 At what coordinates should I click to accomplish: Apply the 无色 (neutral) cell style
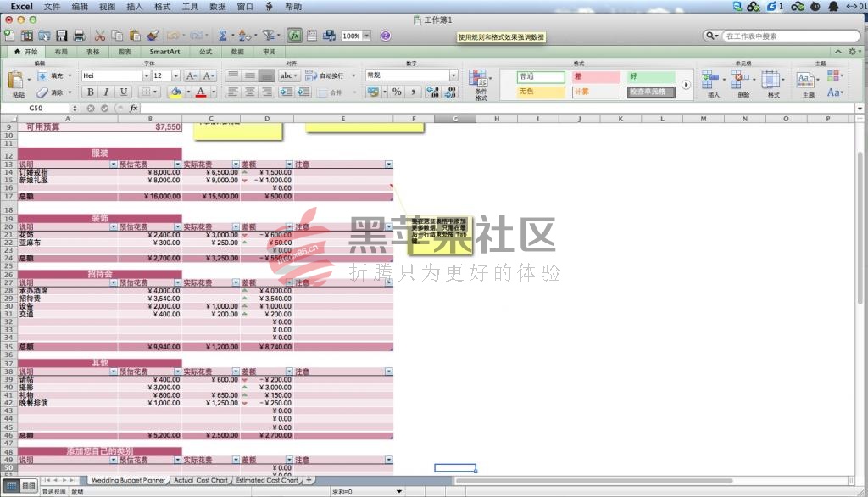tap(541, 92)
